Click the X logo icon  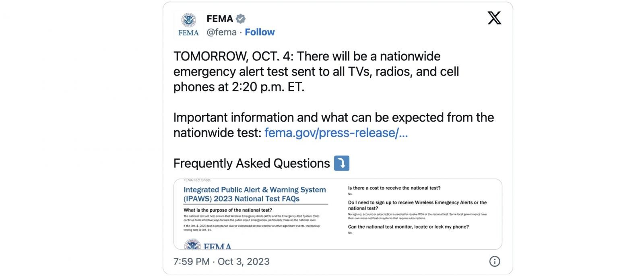pos(494,18)
